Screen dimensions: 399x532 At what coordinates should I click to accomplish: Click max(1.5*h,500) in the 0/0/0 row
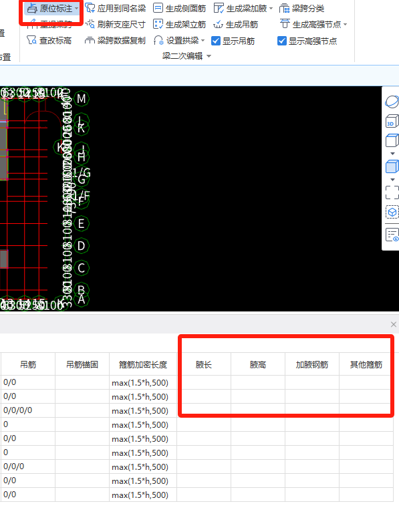(x=143, y=467)
